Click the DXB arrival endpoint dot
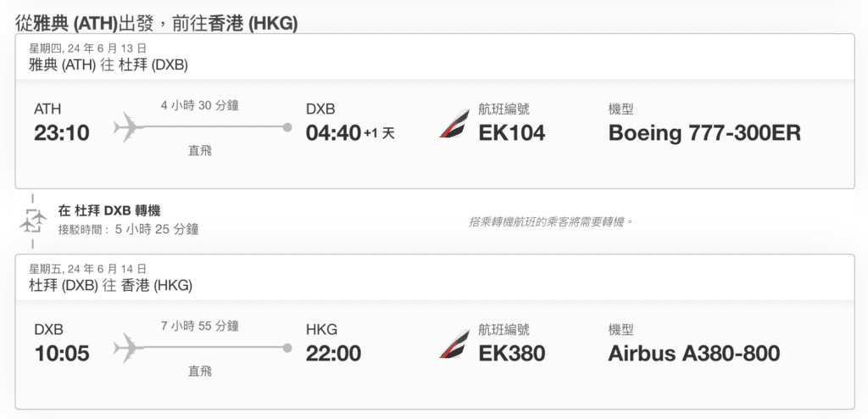This screenshot has height=419, width=868. point(287,127)
